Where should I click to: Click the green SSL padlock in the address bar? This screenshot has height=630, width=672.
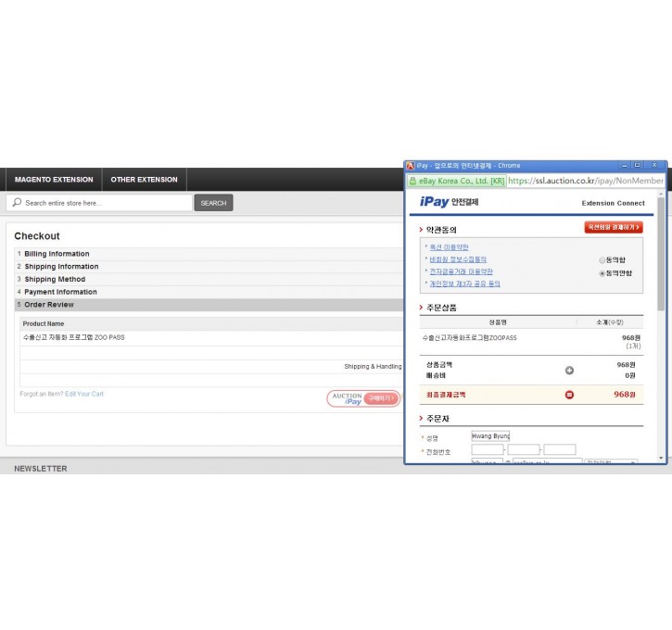(x=413, y=181)
